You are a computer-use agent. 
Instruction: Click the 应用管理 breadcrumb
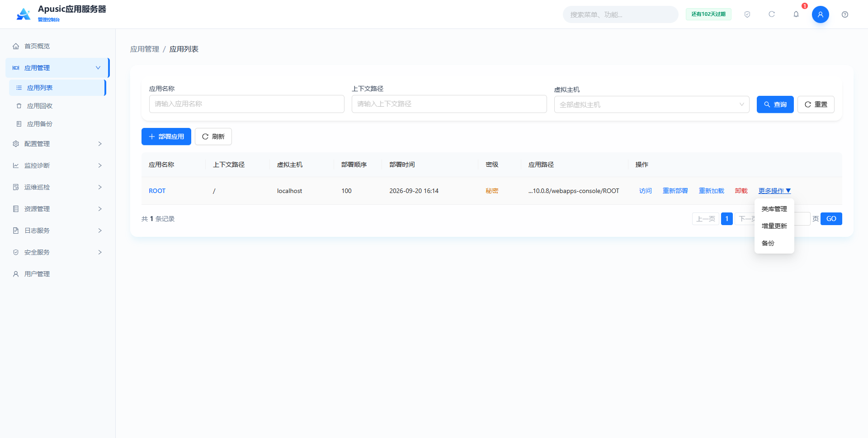point(145,49)
